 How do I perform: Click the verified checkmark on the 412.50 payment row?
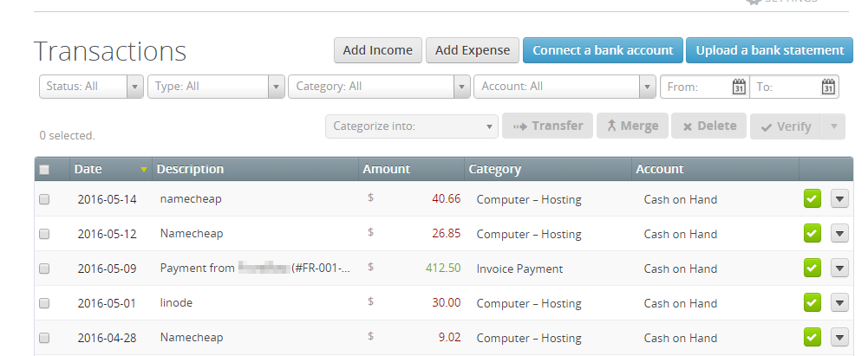coord(813,269)
